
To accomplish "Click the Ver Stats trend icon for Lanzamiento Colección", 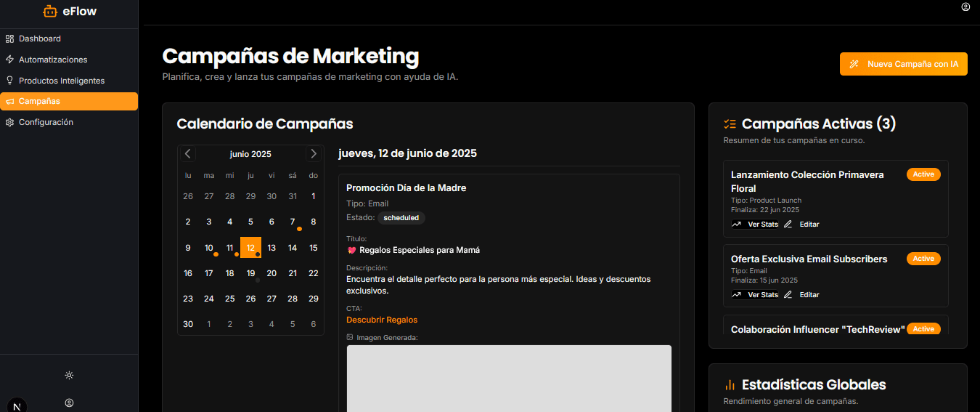I will tap(737, 225).
